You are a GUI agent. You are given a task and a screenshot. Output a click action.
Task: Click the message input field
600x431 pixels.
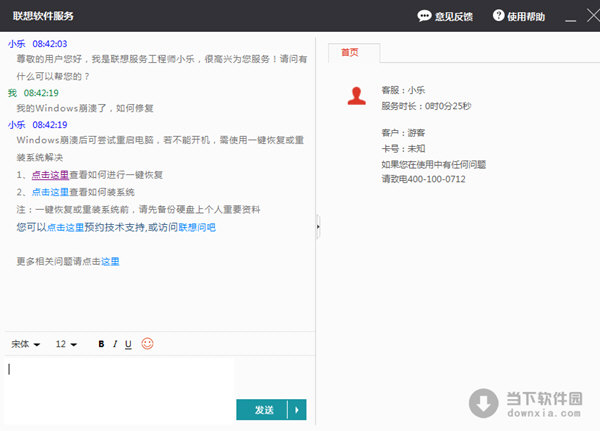pyautogui.click(x=119, y=389)
